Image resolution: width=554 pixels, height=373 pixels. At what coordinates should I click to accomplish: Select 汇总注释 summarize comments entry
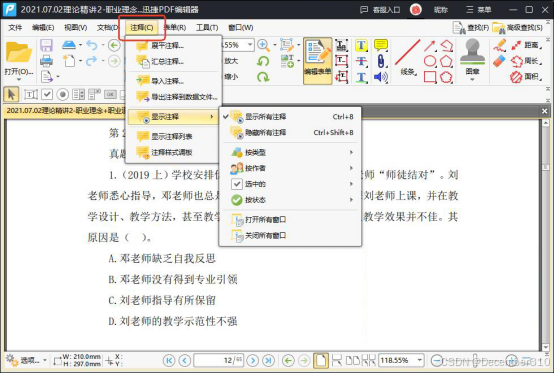pos(172,61)
